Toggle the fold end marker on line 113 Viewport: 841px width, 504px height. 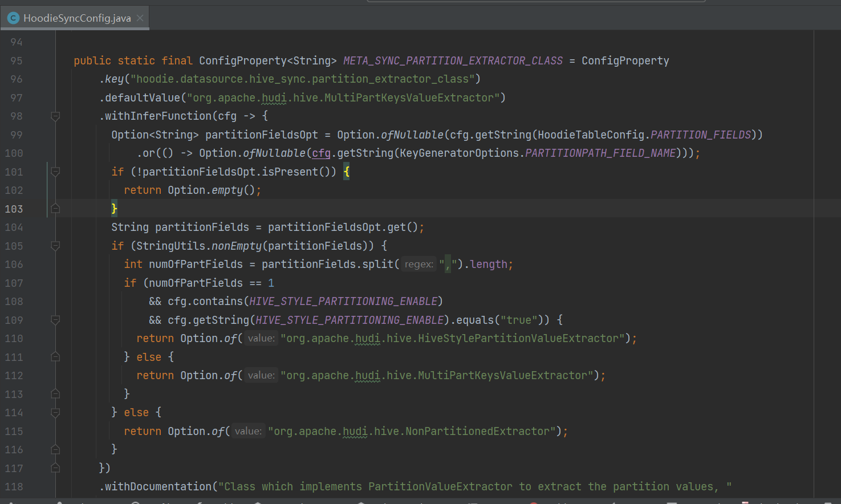(x=55, y=394)
